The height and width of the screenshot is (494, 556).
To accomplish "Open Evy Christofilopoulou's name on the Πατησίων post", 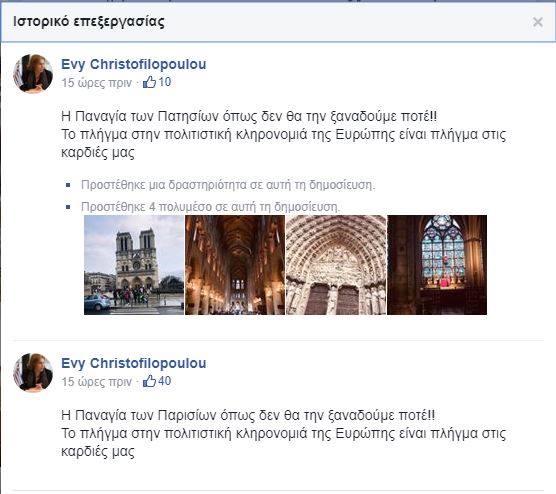I will (134, 64).
